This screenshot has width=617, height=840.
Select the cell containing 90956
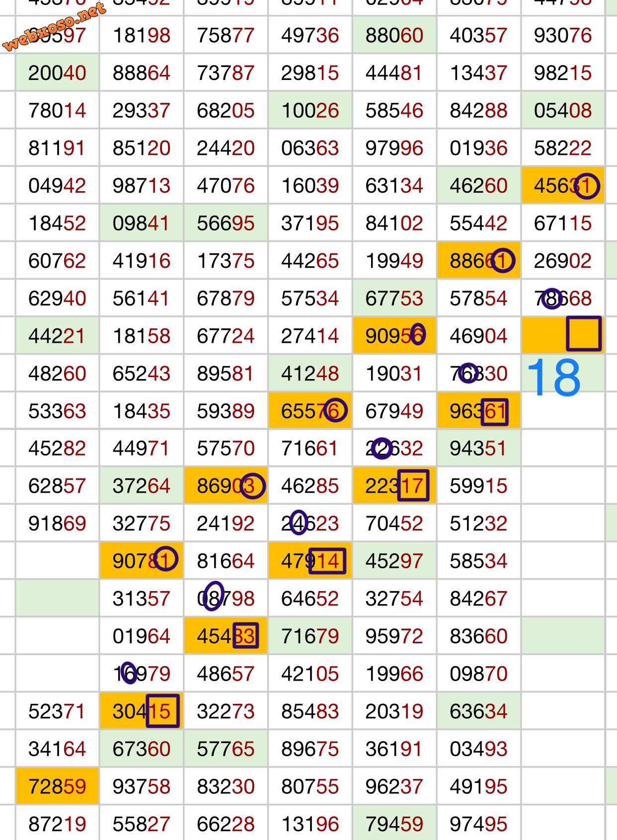pyautogui.click(x=394, y=336)
